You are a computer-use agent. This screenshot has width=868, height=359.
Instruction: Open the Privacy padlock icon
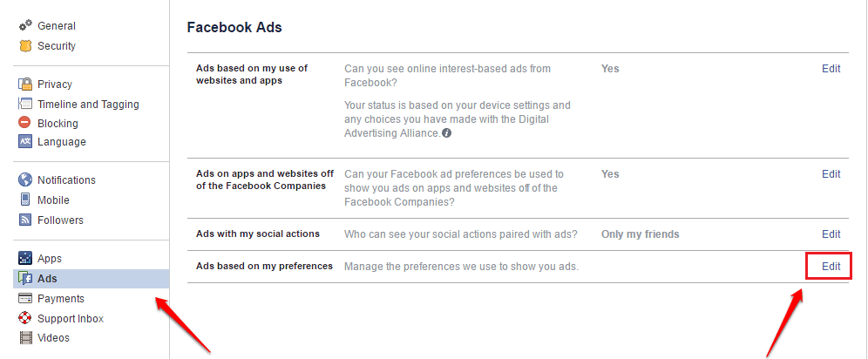pos(25,84)
